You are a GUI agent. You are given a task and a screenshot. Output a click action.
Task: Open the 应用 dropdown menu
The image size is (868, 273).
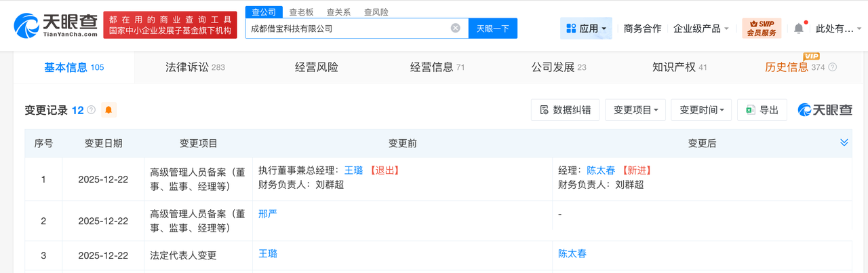(587, 29)
